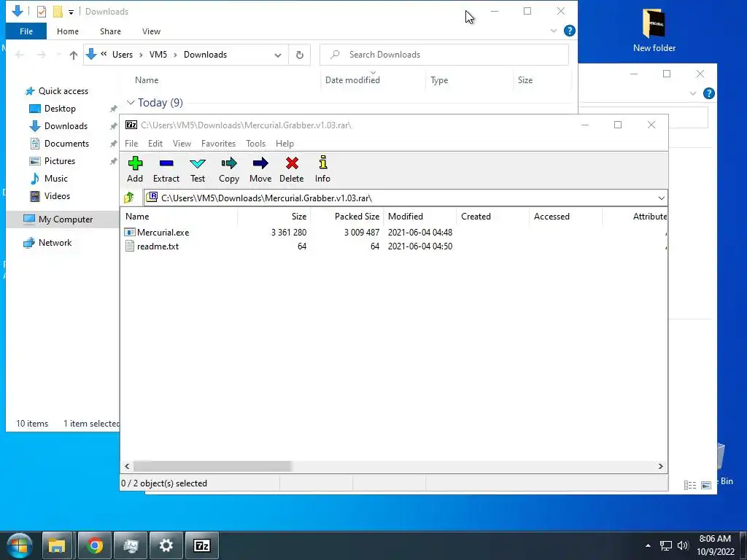
Task: Switch to 7-Zip taskbar button
Action: point(201,545)
